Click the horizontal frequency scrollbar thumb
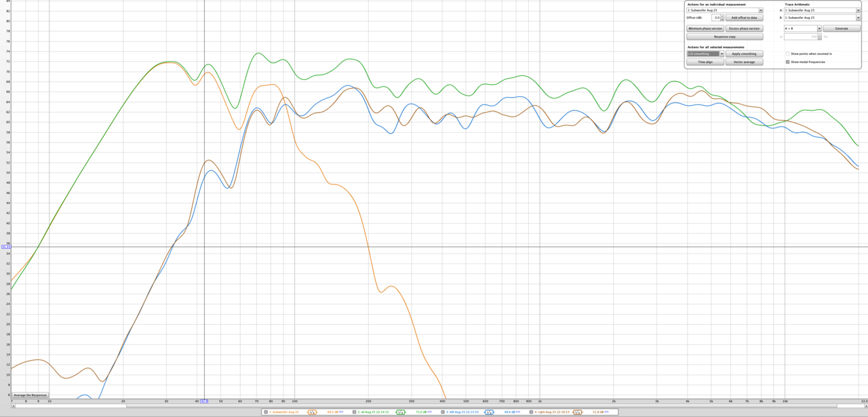The height and width of the screenshot is (417, 868). pos(481,406)
